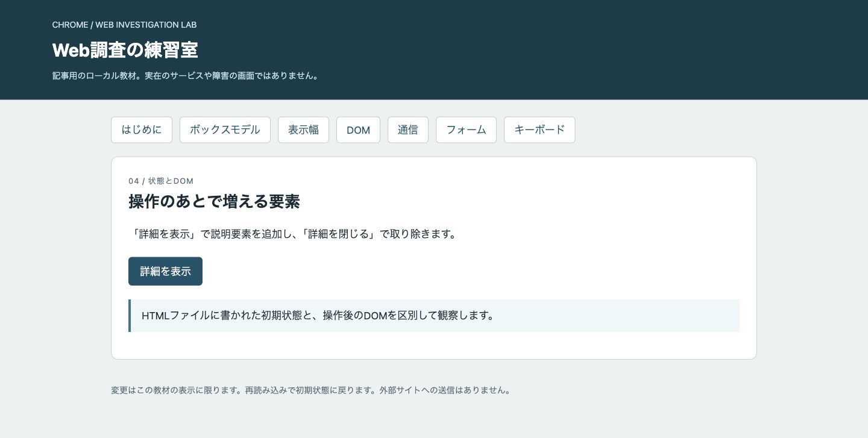Click the subtitle 記事用のローカル教材 in header
This screenshot has width=868, height=438.
pyautogui.click(x=186, y=76)
